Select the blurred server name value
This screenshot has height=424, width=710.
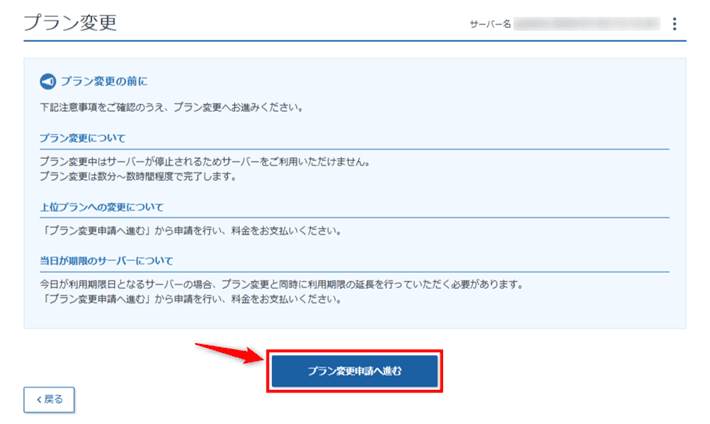coord(587,24)
